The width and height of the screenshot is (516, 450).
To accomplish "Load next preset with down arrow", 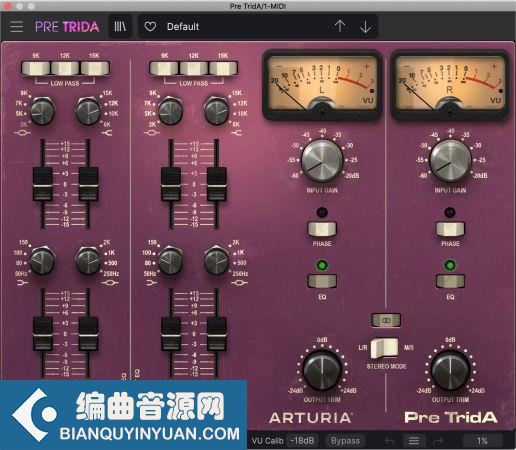I will pos(365,27).
